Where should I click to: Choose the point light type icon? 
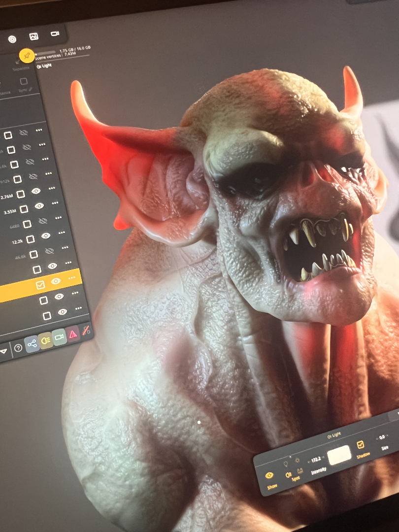pos(286,464)
